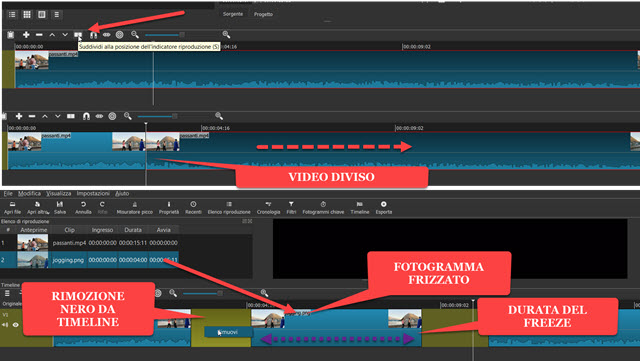Image resolution: width=640 pixels, height=361 pixels.
Task: Click lift up-chevron icon in the VIDEO DIVISO timeline toolbar
Action: pyautogui.click(x=45, y=116)
